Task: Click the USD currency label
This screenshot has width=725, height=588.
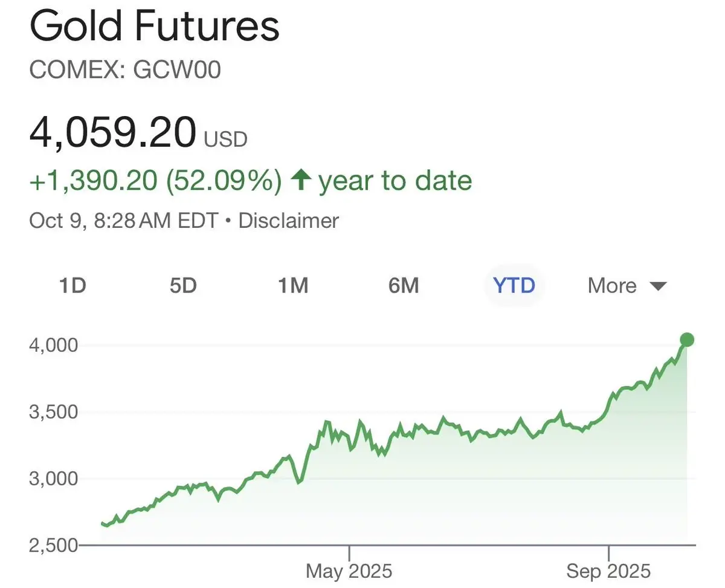Action: pyautogui.click(x=225, y=140)
